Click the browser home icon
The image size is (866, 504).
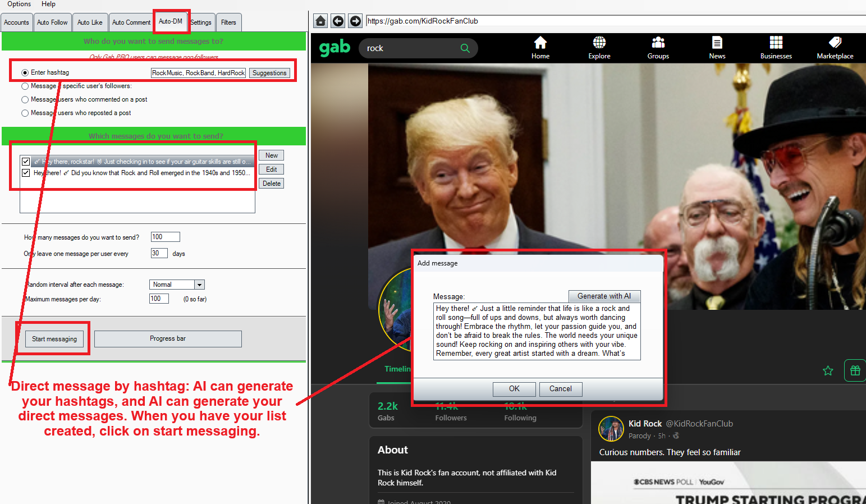pos(320,21)
